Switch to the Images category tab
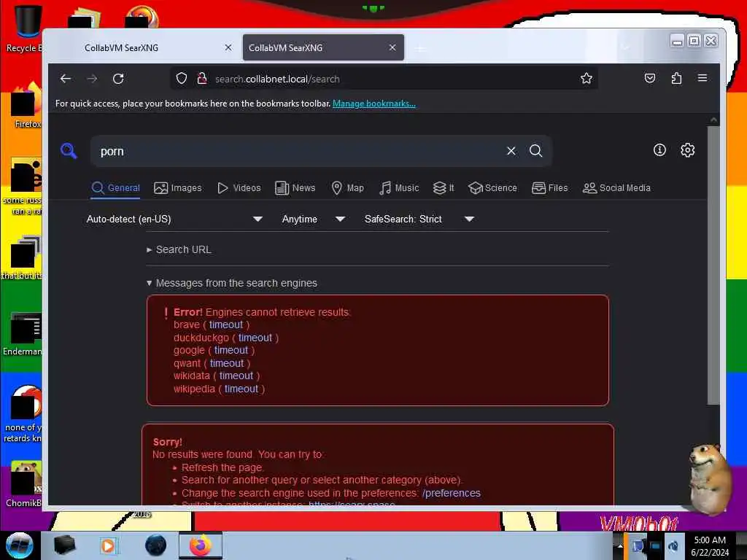The width and height of the screenshot is (747, 560). (x=178, y=188)
